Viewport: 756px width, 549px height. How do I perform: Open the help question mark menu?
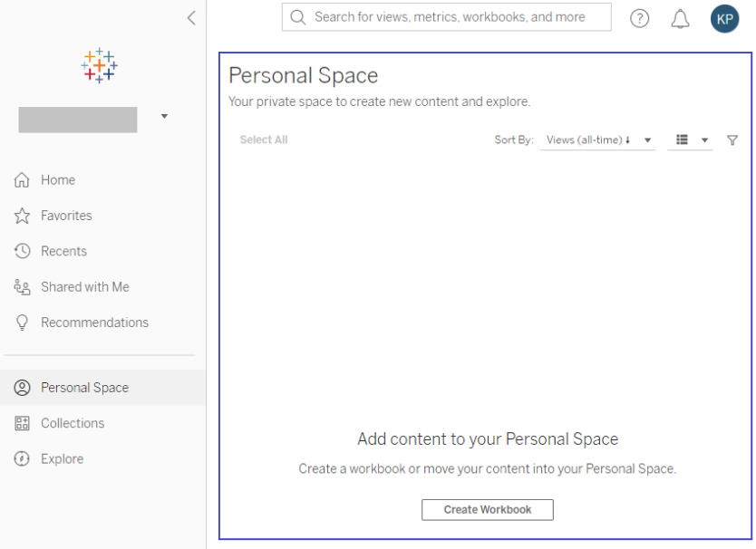point(640,18)
